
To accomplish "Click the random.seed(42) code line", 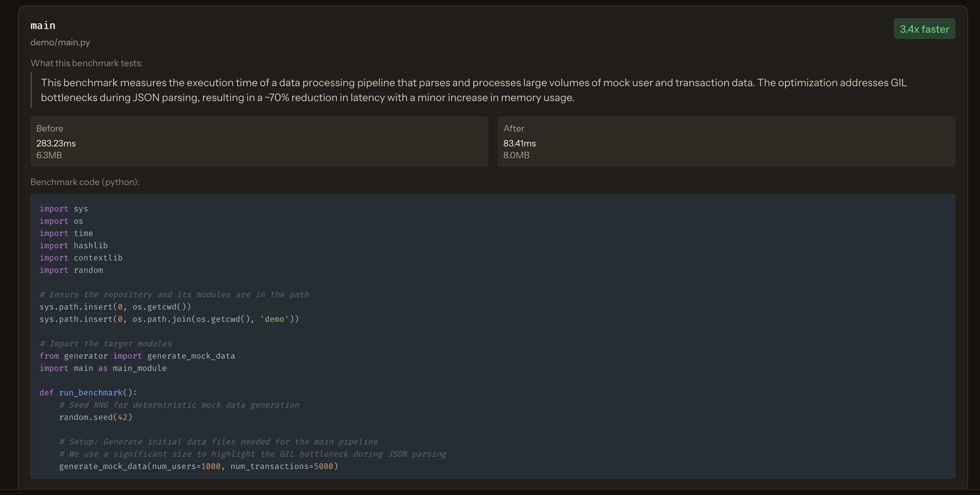I will pos(95,417).
